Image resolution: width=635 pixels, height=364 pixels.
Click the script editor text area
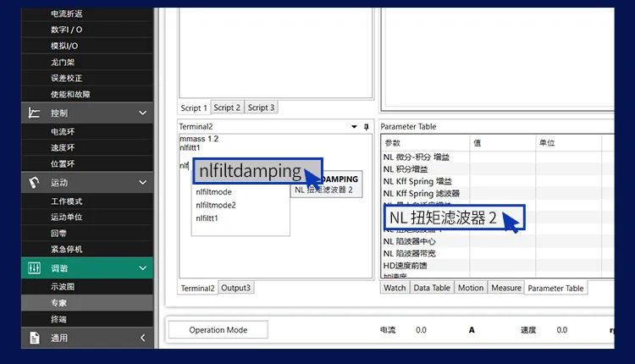[275, 52]
